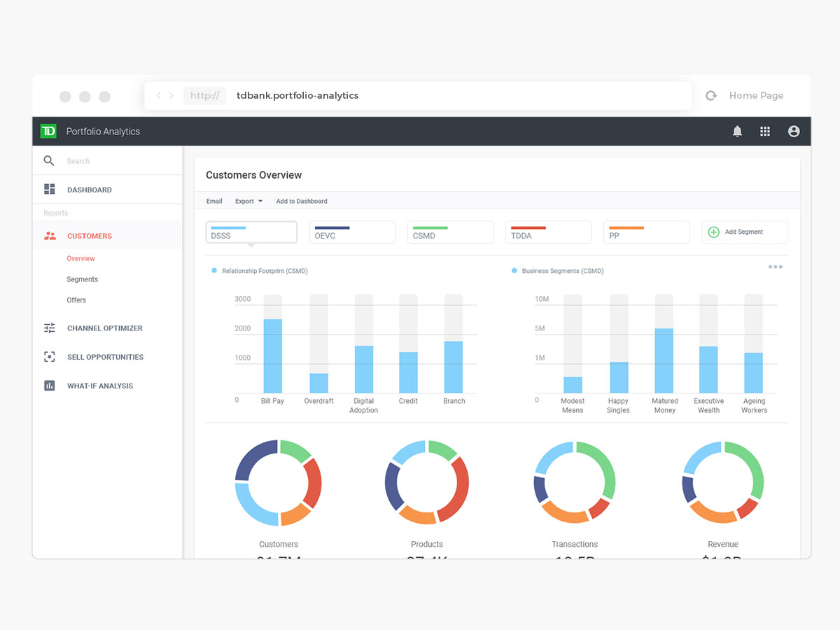Screen dimensions: 840x630
Task: Open Channel Optimizer from sidebar
Action: click(x=104, y=328)
